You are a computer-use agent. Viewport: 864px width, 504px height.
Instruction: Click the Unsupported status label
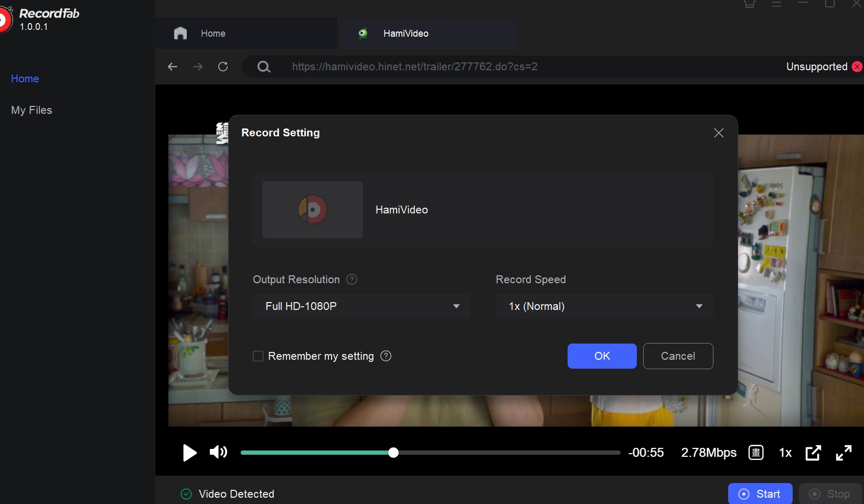pos(817,67)
